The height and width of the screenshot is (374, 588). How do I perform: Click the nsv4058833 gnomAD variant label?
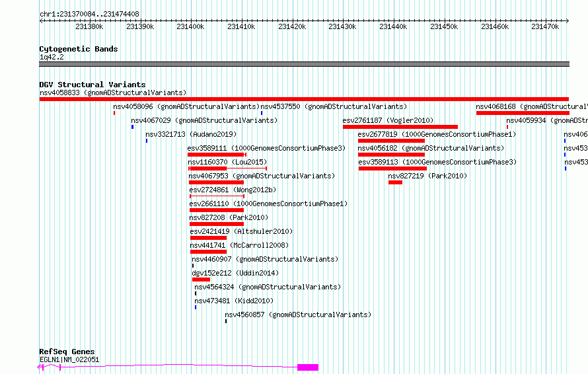tap(113, 93)
